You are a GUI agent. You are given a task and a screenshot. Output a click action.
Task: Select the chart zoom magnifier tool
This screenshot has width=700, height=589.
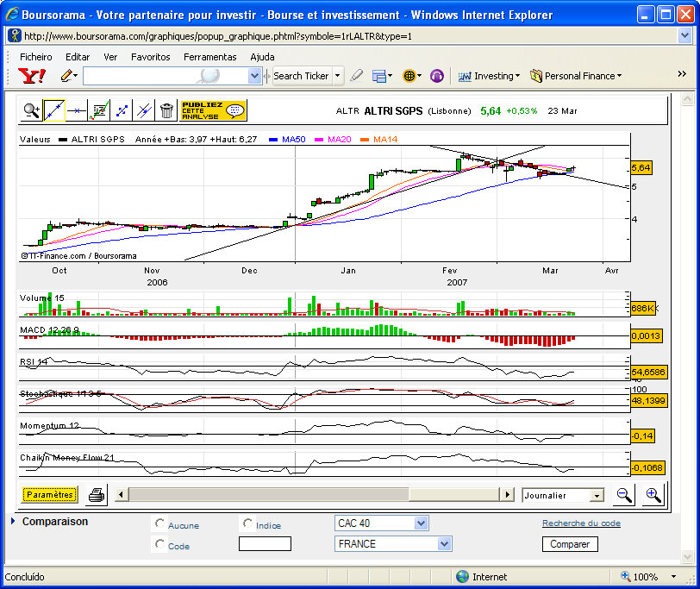point(32,110)
